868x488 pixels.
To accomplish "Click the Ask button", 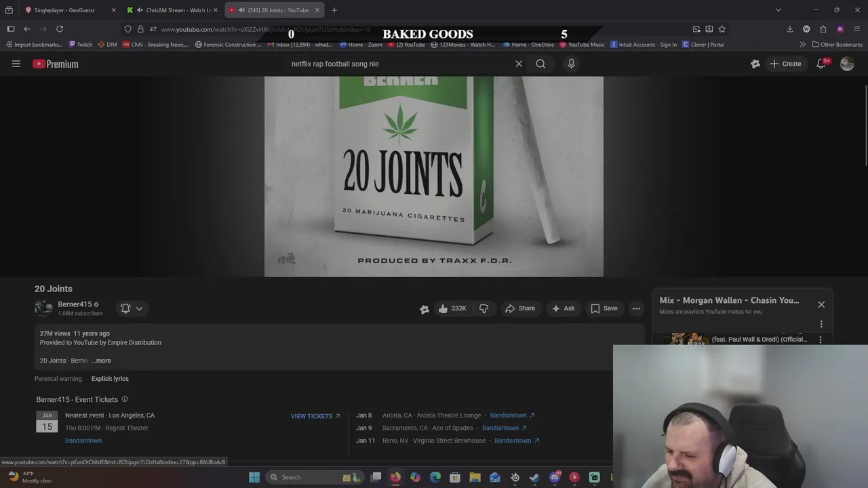I will click(563, 308).
